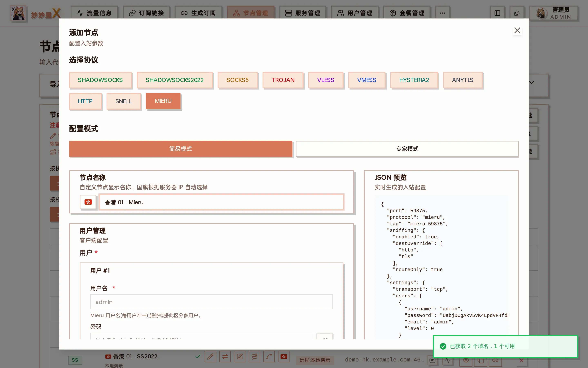Expand the chevron in background import panel
Image resolution: width=588 pixels, height=368 pixels.
pyautogui.click(x=532, y=83)
